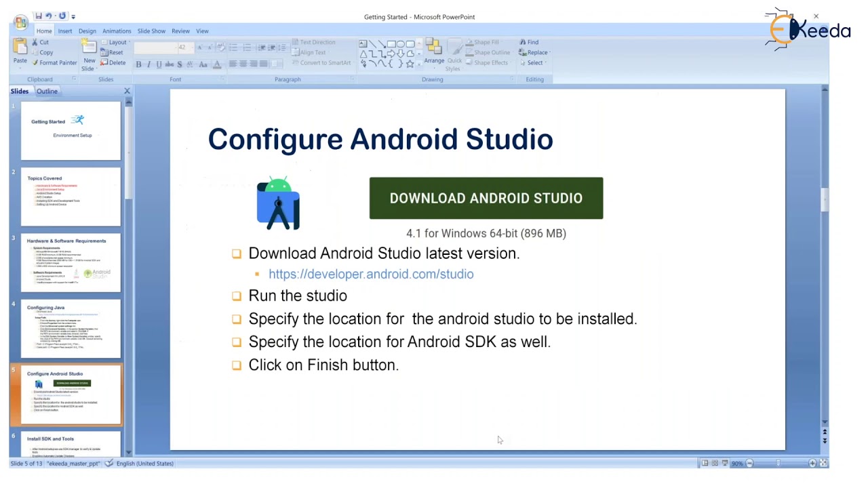Image resolution: width=868 pixels, height=488 pixels.
Task: Activate the Format Painter
Action: coord(54,62)
